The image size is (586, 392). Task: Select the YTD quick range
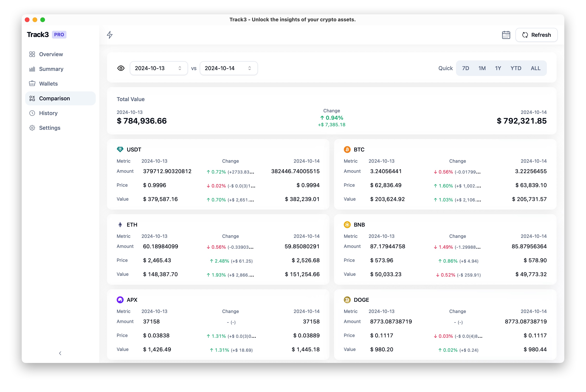tap(515, 68)
